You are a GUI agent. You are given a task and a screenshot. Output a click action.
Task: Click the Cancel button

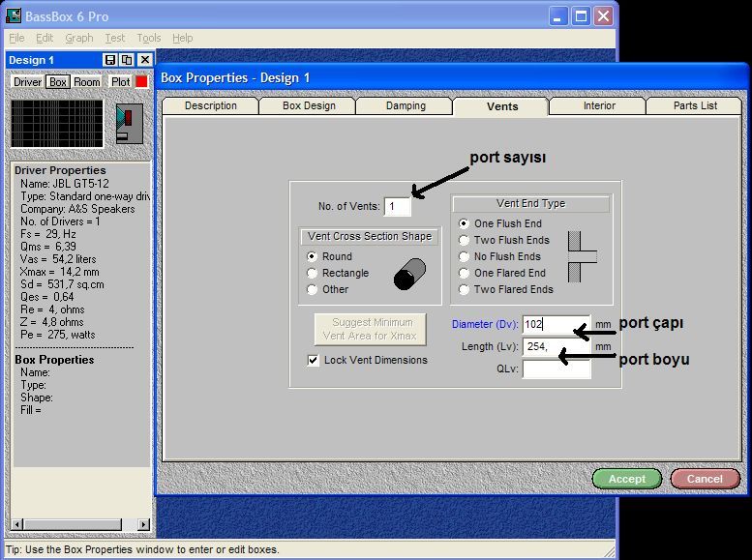tap(705, 479)
